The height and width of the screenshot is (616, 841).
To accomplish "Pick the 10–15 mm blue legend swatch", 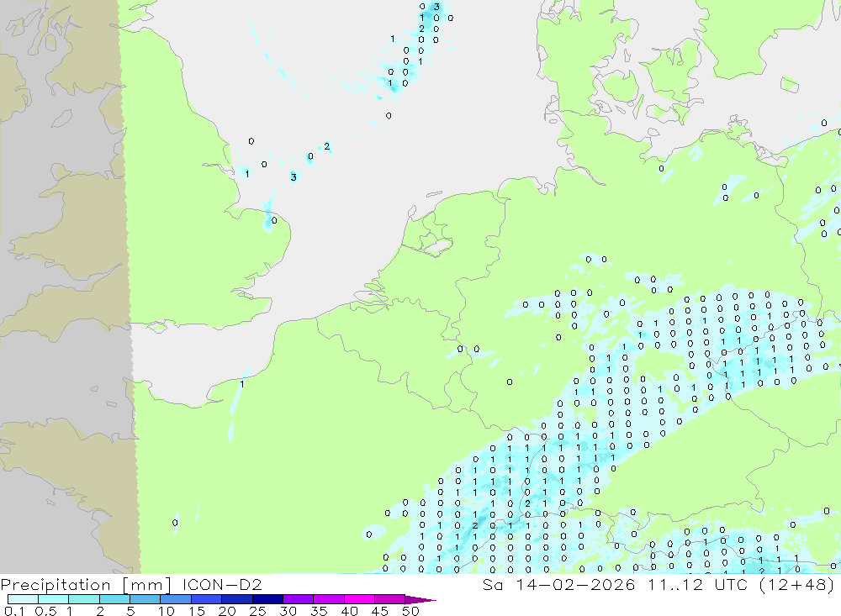I will (x=176, y=599).
